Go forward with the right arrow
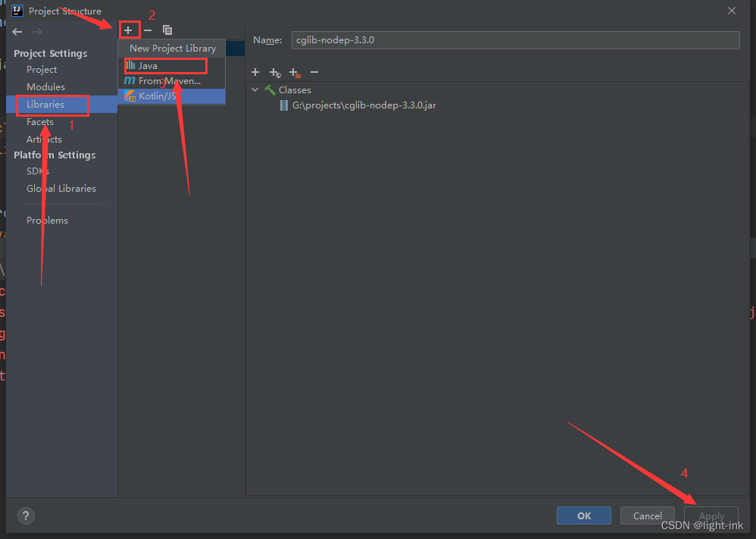The width and height of the screenshot is (756, 539). click(x=37, y=32)
